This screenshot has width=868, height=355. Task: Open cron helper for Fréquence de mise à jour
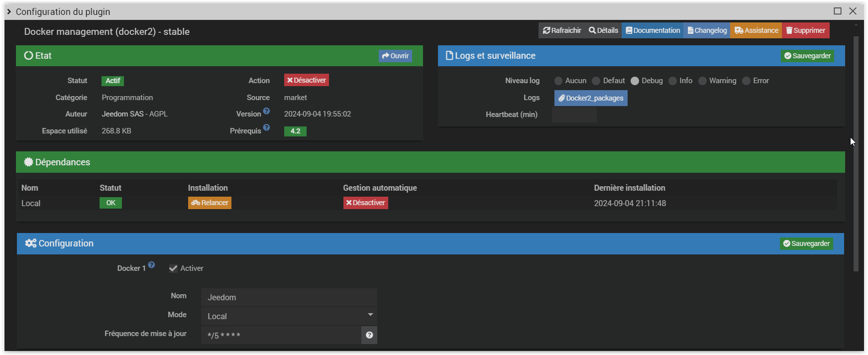[369, 335]
